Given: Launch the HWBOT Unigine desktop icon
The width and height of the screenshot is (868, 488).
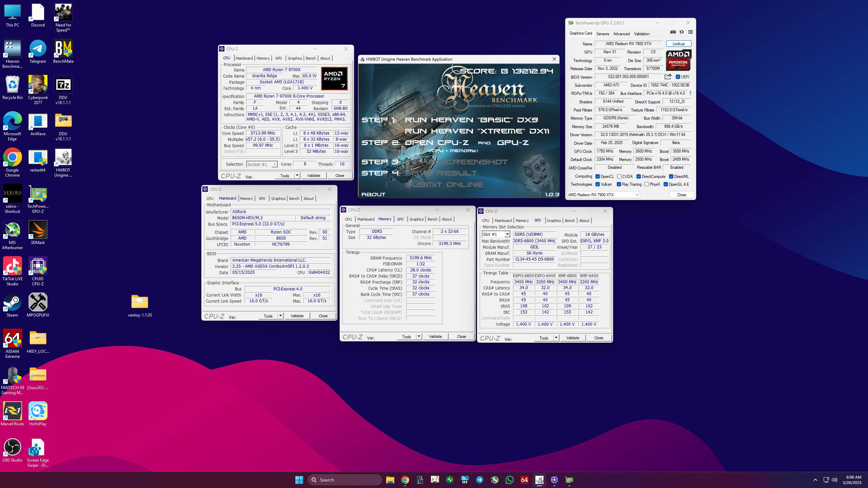Looking at the screenshot, I should click(x=63, y=163).
